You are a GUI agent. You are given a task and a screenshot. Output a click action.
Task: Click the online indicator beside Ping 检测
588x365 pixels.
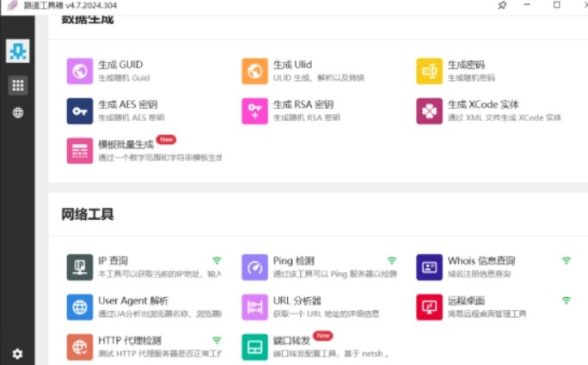[392, 260]
